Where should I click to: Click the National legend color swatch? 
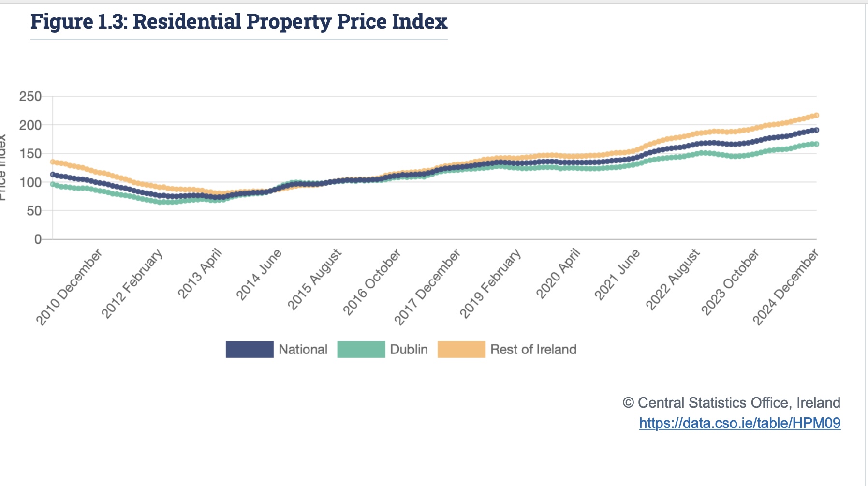[250, 349]
